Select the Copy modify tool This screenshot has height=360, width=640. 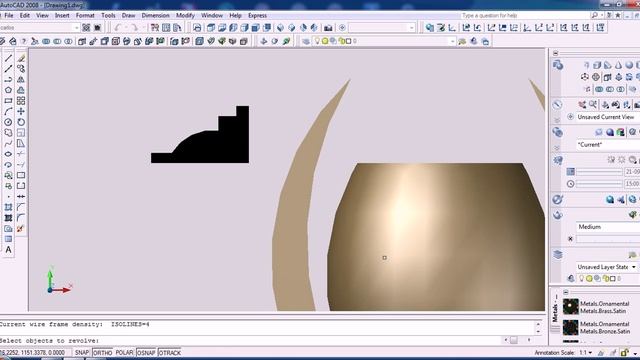click(21, 69)
